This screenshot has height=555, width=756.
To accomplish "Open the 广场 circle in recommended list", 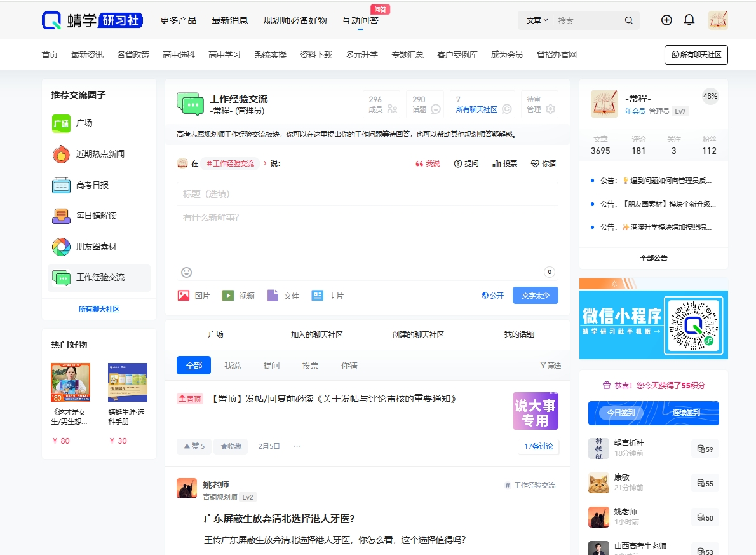I will [x=84, y=123].
